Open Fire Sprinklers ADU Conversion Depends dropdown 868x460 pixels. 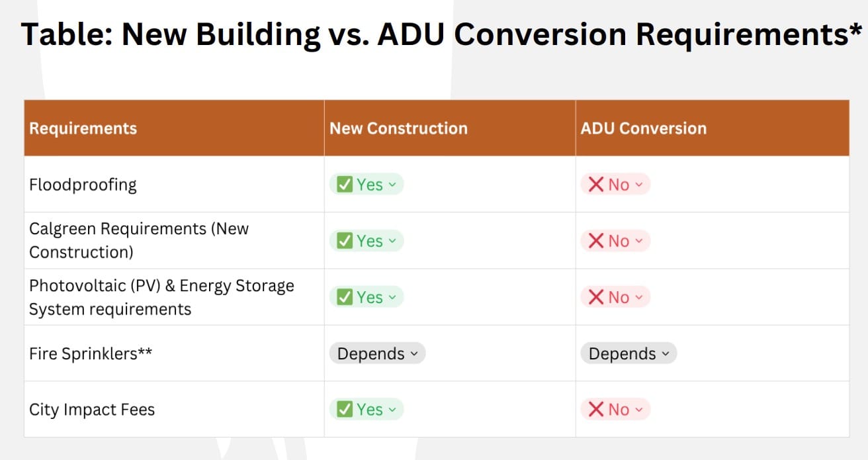629,353
